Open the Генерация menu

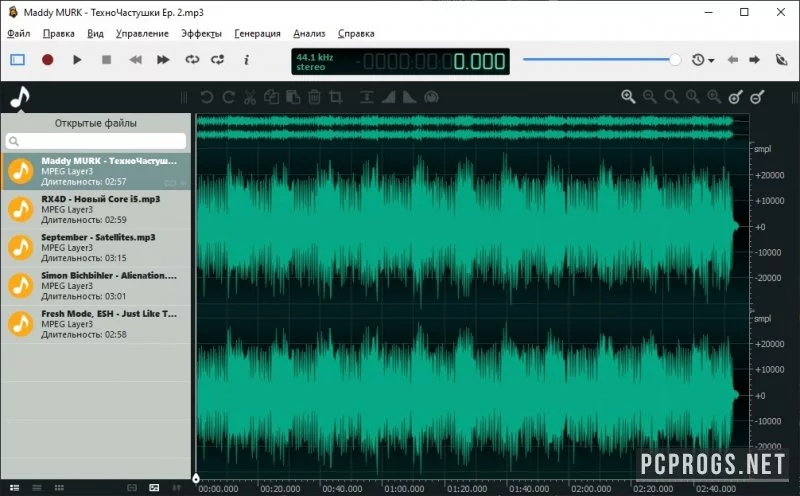coord(257,33)
